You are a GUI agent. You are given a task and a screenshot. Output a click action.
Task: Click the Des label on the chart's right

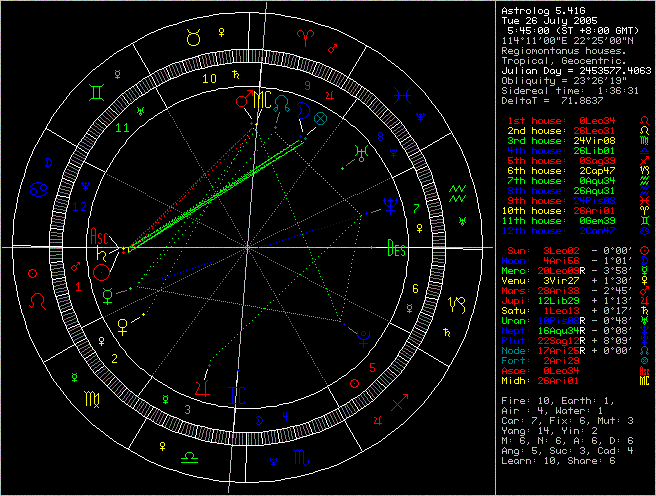pyautogui.click(x=397, y=250)
